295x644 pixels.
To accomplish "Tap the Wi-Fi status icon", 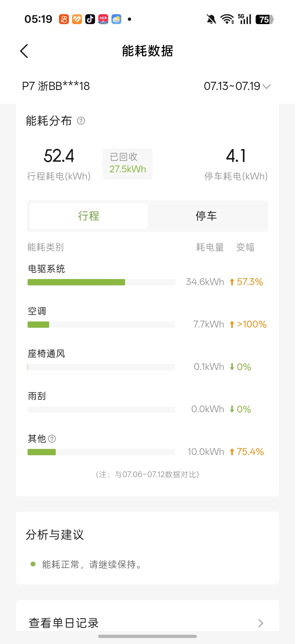I will pos(227,19).
